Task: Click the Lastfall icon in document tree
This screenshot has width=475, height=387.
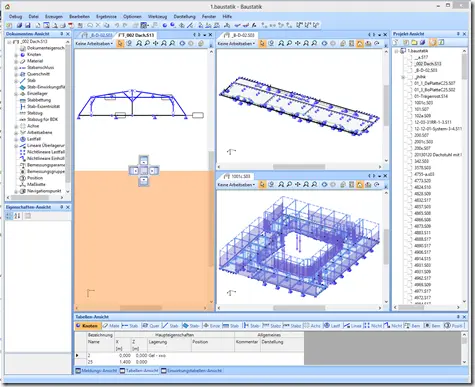Action: tap(23, 139)
